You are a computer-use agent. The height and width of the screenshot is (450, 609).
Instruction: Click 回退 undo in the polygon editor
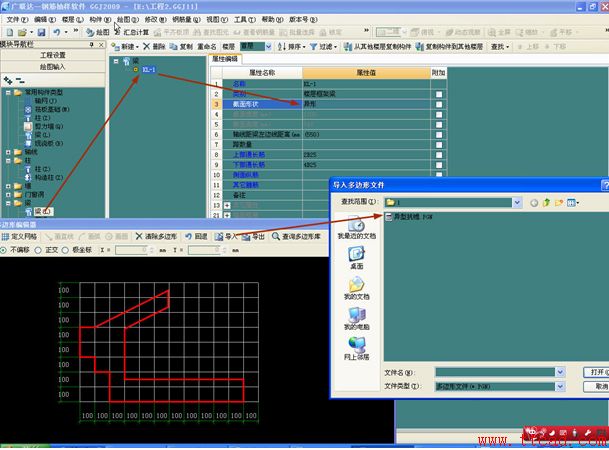[196, 236]
